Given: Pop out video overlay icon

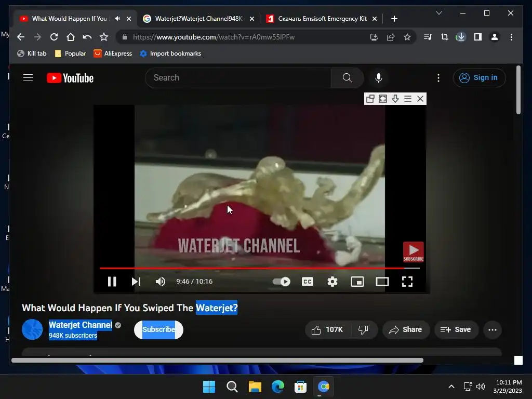Looking at the screenshot, I should pos(370,99).
